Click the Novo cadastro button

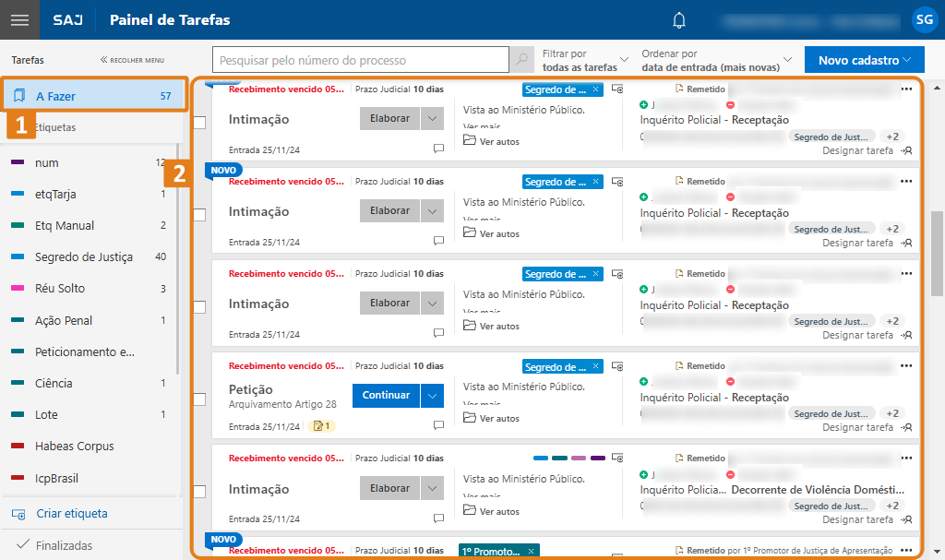(864, 59)
